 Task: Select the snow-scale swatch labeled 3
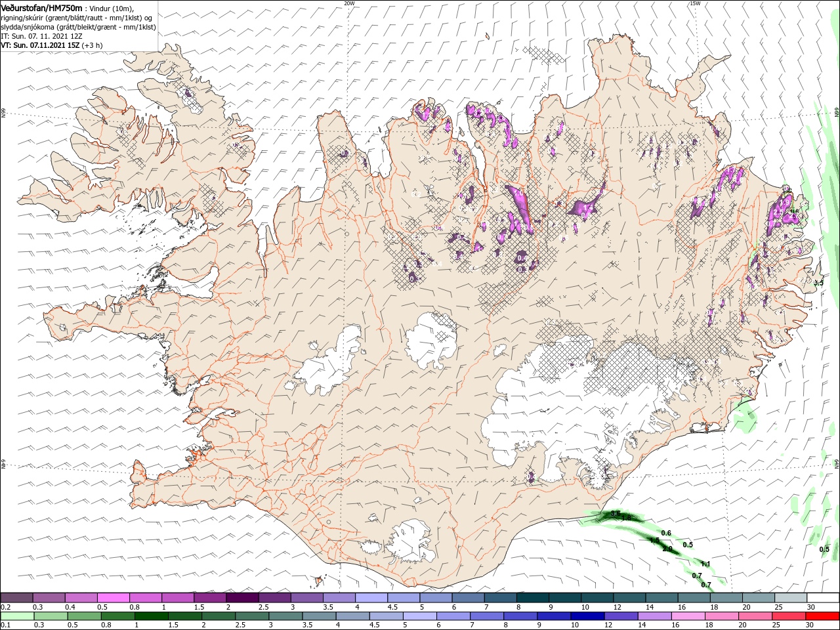(x=306, y=597)
